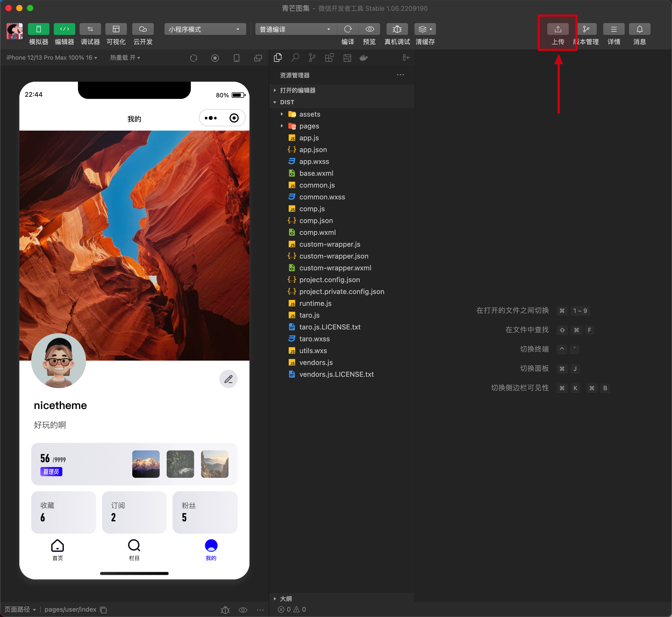Open real device debugging bug icon
The width and height of the screenshot is (672, 617).
coord(397,29)
